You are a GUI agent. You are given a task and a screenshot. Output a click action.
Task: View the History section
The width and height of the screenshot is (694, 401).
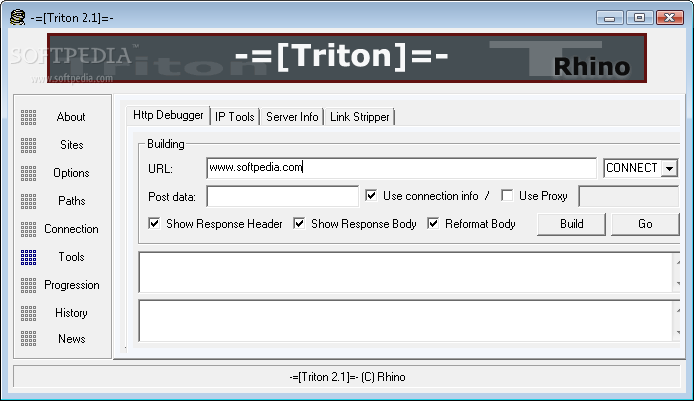71,313
